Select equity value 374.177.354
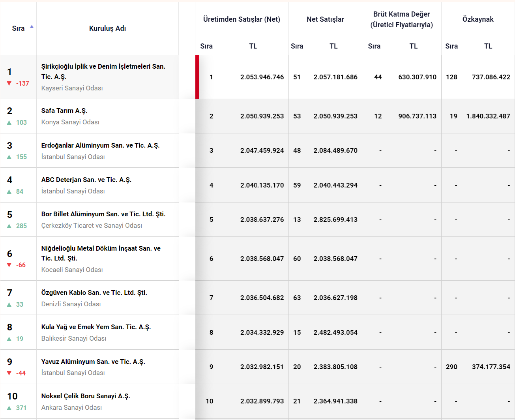The height and width of the screenshot is (420, 515). [x=491, y=367]
